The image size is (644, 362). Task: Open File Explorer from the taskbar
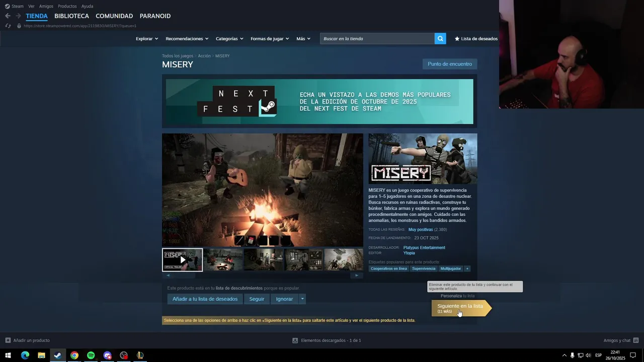pyautogui.click(x=41, y=355)
